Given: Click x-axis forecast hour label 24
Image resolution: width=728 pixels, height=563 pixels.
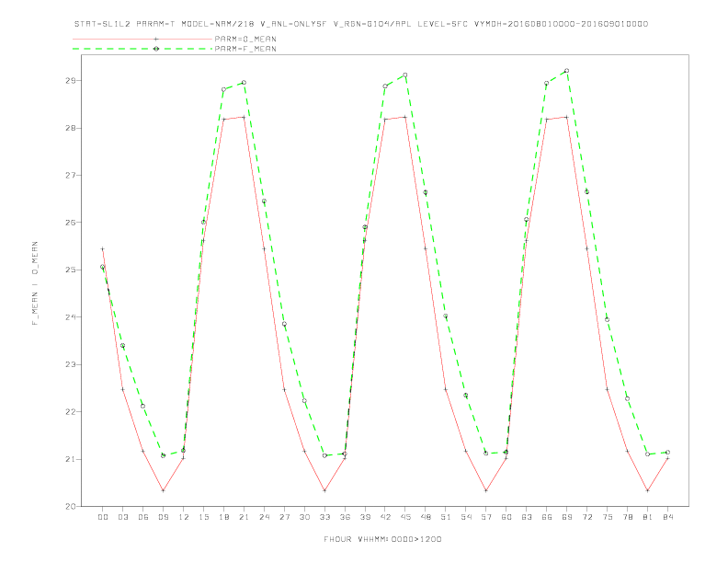Looking at the screenshot, I should (264, 517).
